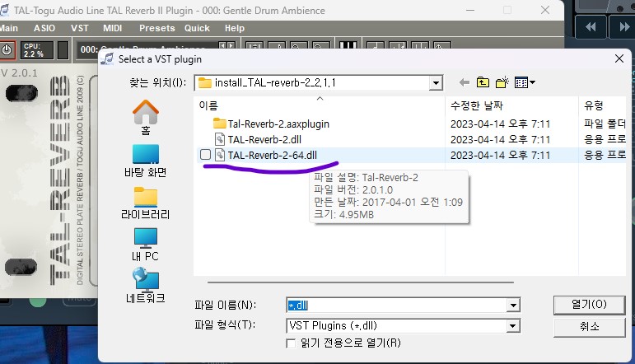Image resolution: width=635 pixels, height=364 pixels.
Task: Open the view menu icon in dialog
Action: click(x=525, y=82)
